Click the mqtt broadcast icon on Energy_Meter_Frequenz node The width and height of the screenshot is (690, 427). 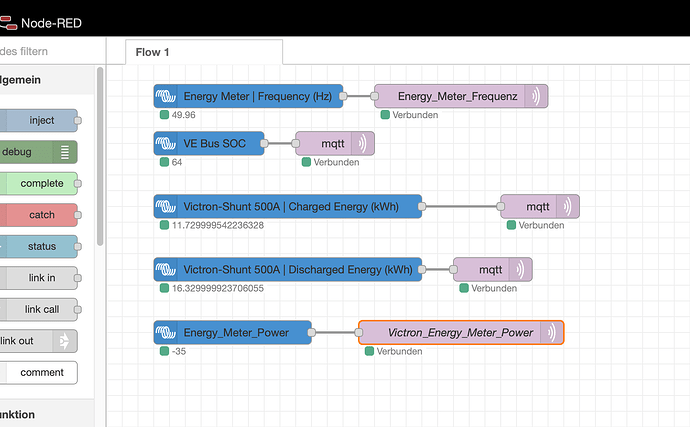[x=536, y=96]
